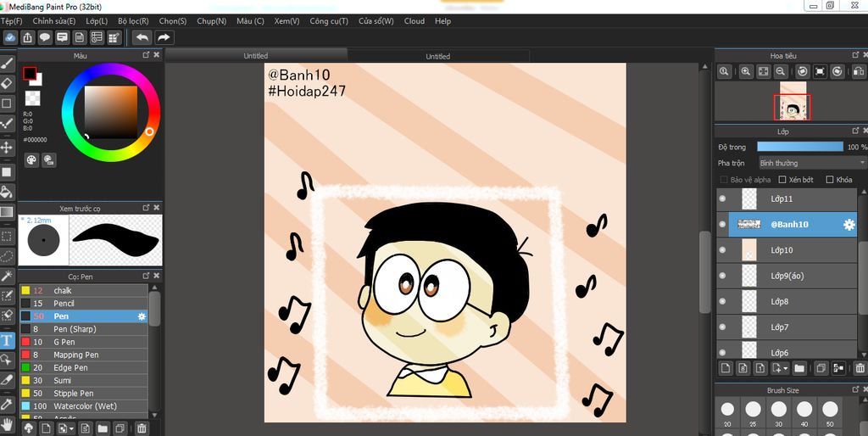Select the Eraser tool
The height and width of the screenshot is (436, 868).
click(x=7, y=84)
